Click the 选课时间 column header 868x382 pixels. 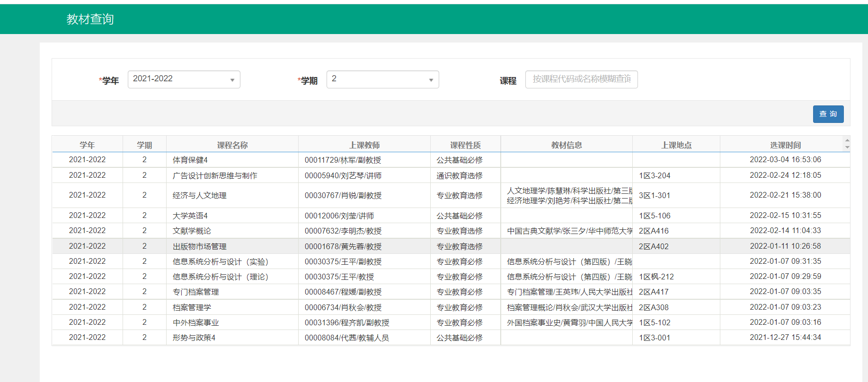(x=785, y=145)
